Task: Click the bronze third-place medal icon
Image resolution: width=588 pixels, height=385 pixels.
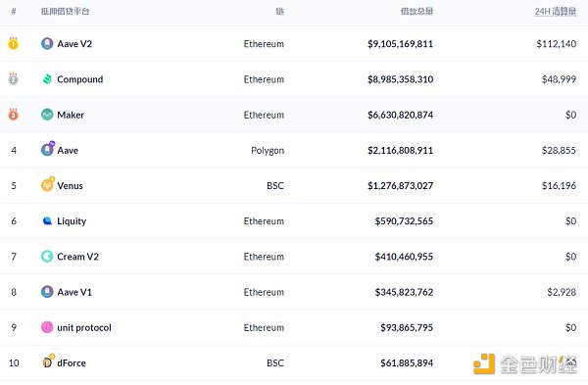Action: coord(13,114)
